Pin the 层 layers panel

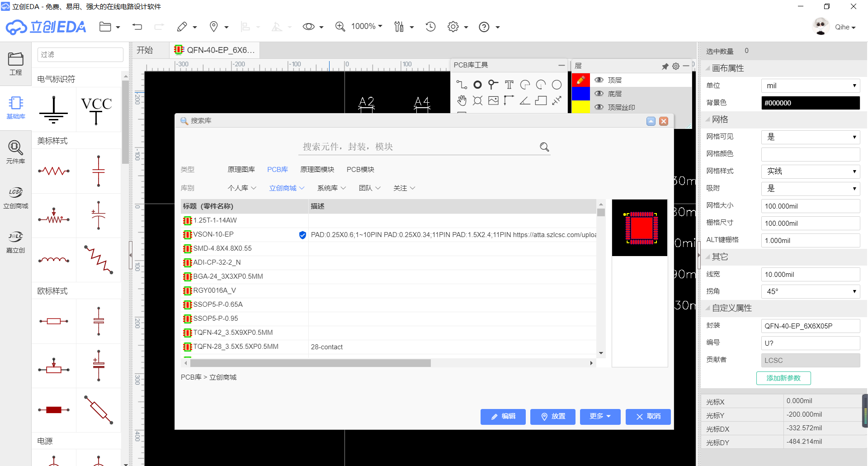pos(665,67)
